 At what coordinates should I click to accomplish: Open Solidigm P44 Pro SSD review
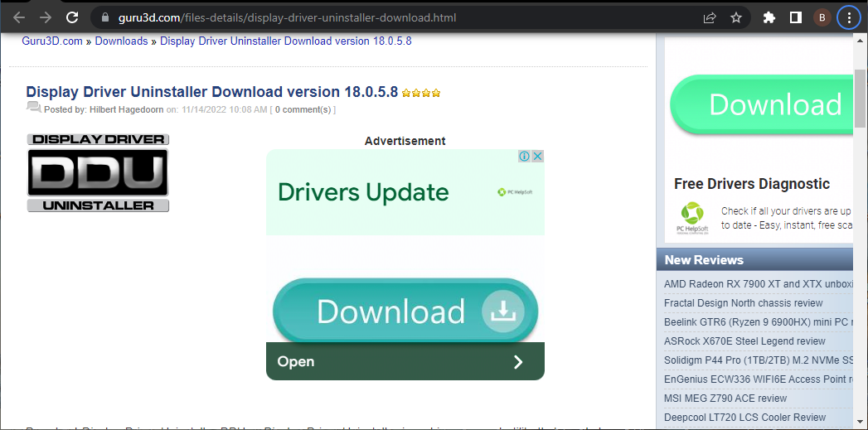click(x=758, y=360)
